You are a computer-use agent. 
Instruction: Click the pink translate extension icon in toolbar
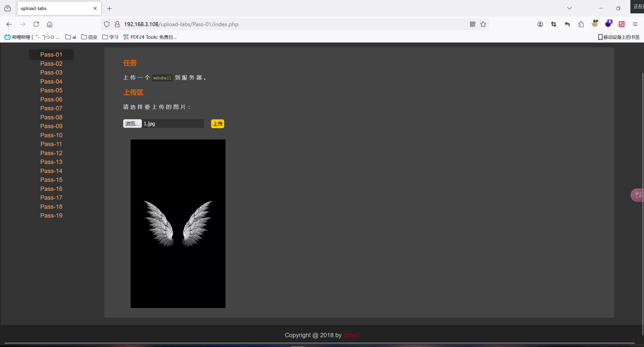pyautogui.click(x=622, y=24)
